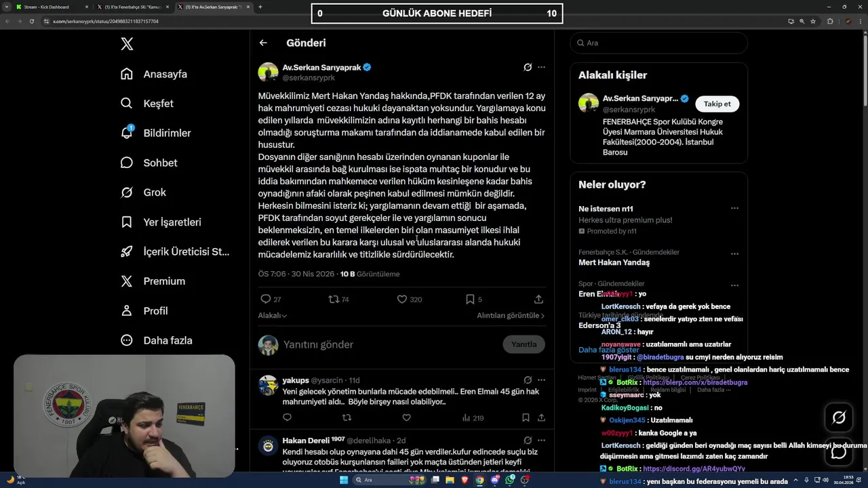Viewport: 868px width, 488px height.
Task: Open options for the Mert Hakan Yandaş trend
Action: pos(734,254)
